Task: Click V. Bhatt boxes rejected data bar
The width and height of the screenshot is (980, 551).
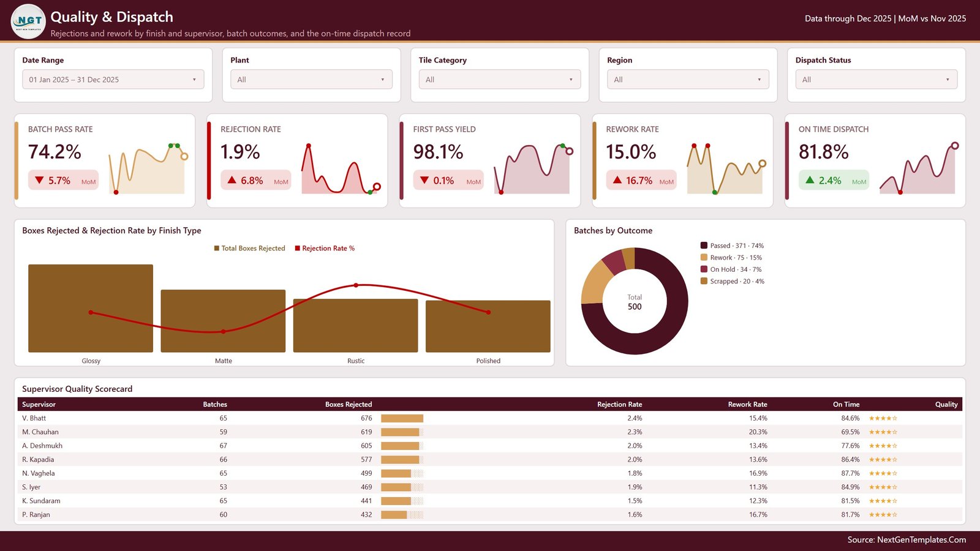Action: coord(402,418)
